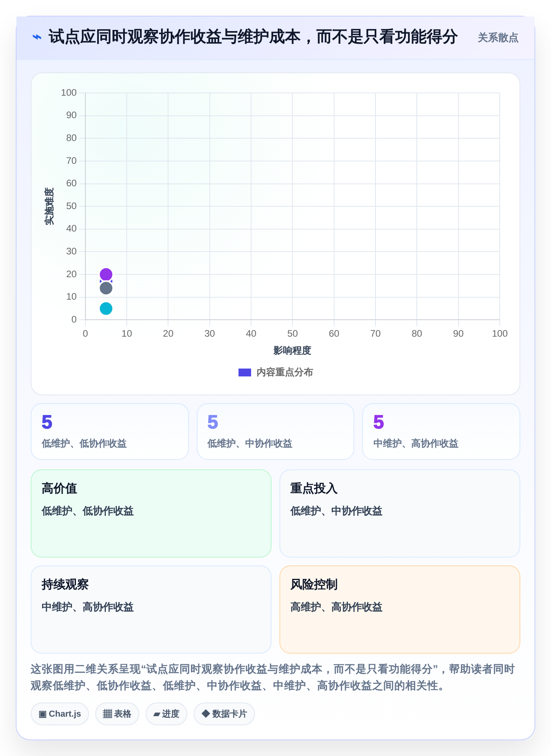Image resolution: width=551 pixels, height=756 pixels.
Task: Click the Chart.js chip square icon
Action: click(43, 714)
